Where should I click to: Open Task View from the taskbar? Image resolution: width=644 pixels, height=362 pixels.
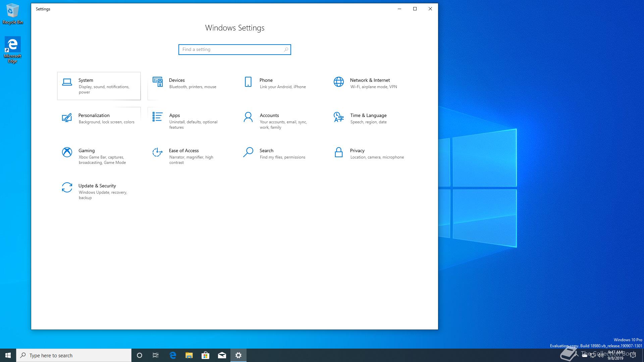click(x=156, y=355)
